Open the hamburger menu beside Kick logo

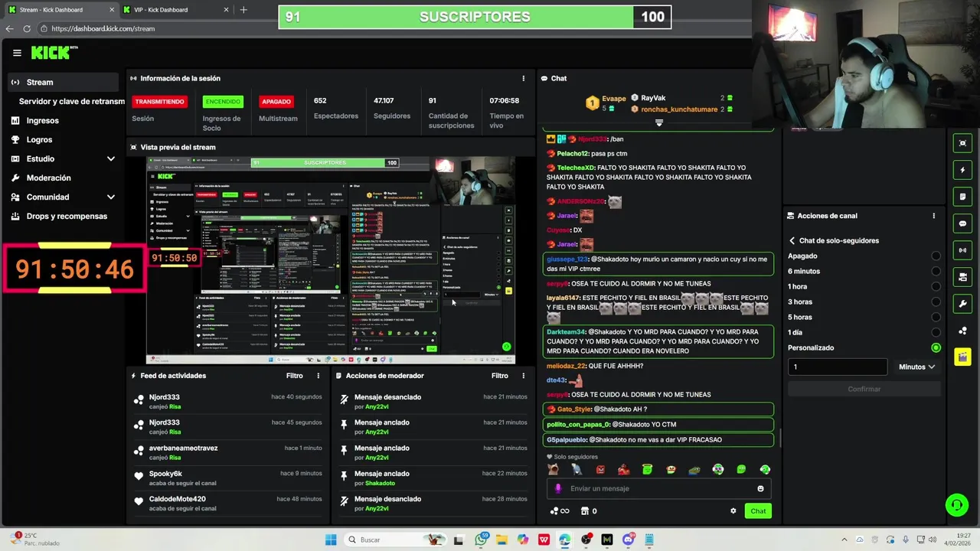click(17, 53)
